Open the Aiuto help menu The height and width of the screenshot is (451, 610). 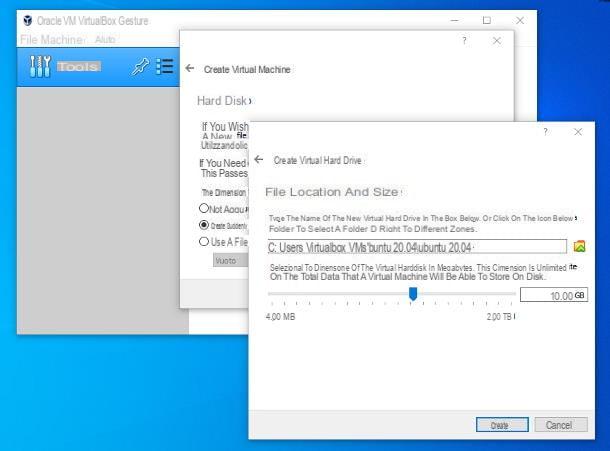click(105, 39)
